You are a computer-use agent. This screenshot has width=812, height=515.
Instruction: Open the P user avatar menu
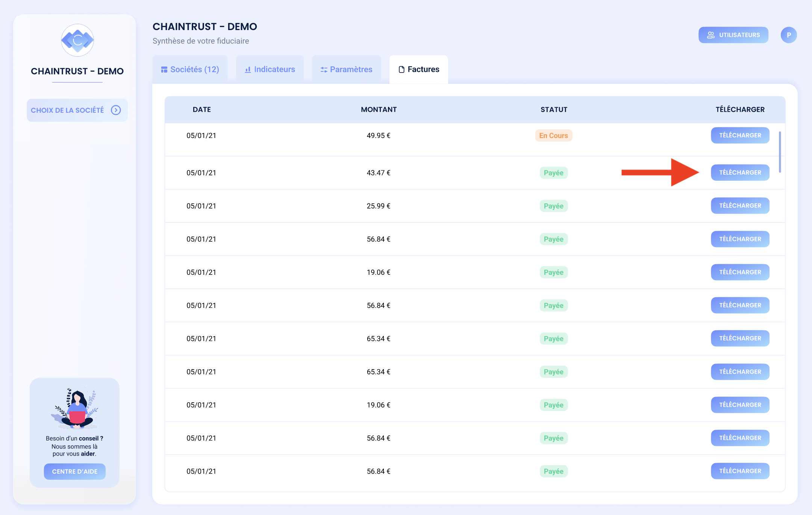(x=789, y=35)
